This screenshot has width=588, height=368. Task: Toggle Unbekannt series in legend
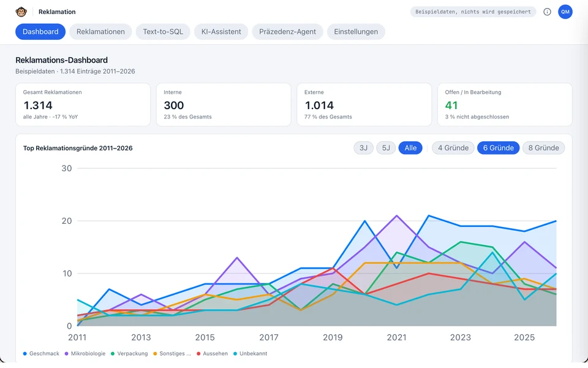250,353
